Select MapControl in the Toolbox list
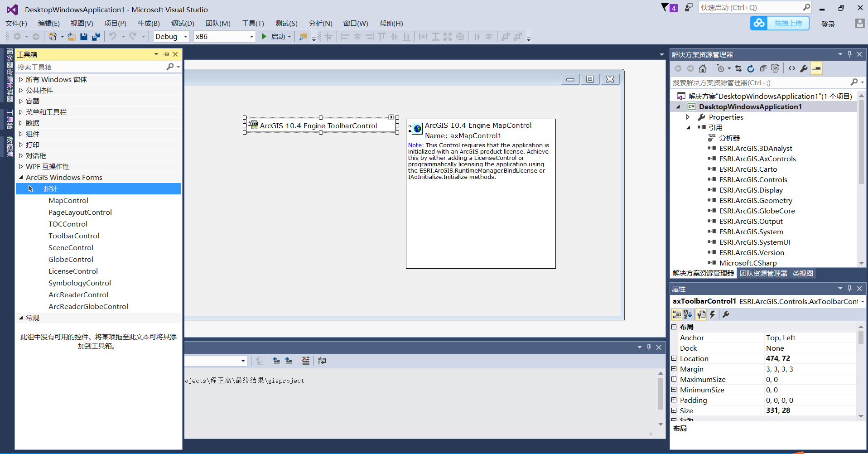The image size is (868, 454). tap(68, 200)
